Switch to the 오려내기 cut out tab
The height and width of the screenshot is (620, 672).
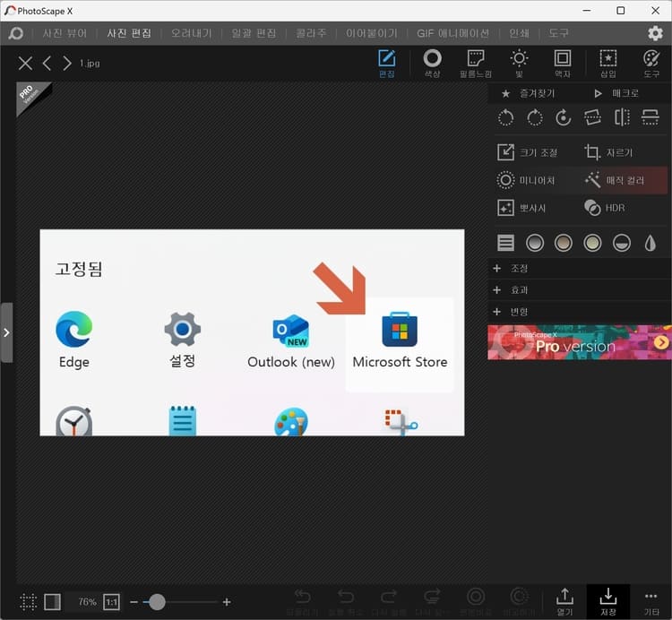tap(192, 33)
